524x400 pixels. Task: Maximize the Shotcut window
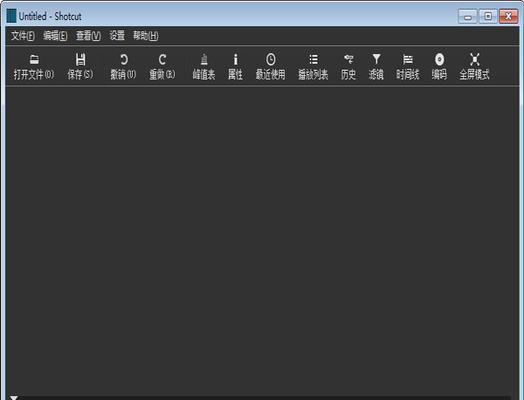[488, 16]
